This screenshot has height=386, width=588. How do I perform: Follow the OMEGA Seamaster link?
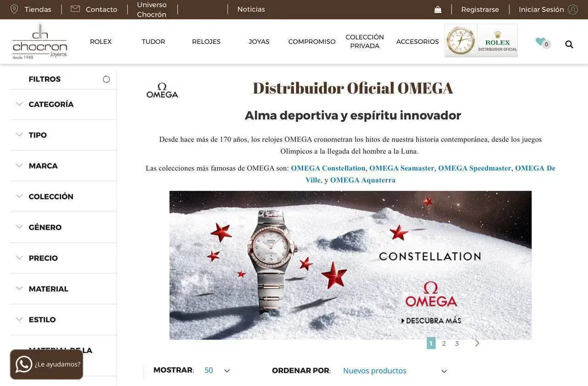pyautogui.click(x=401, y=168)
